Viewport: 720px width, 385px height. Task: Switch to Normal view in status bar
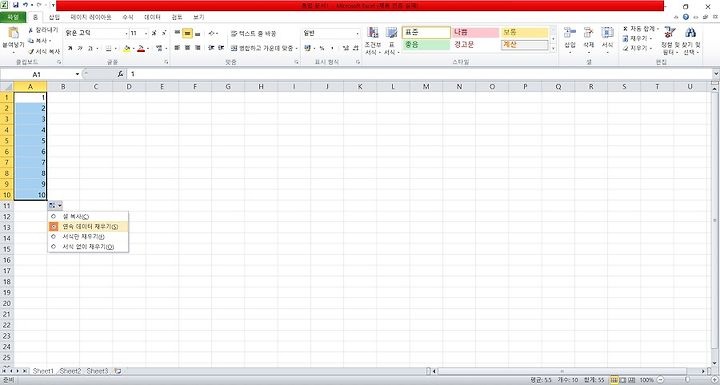pos(614,380)
